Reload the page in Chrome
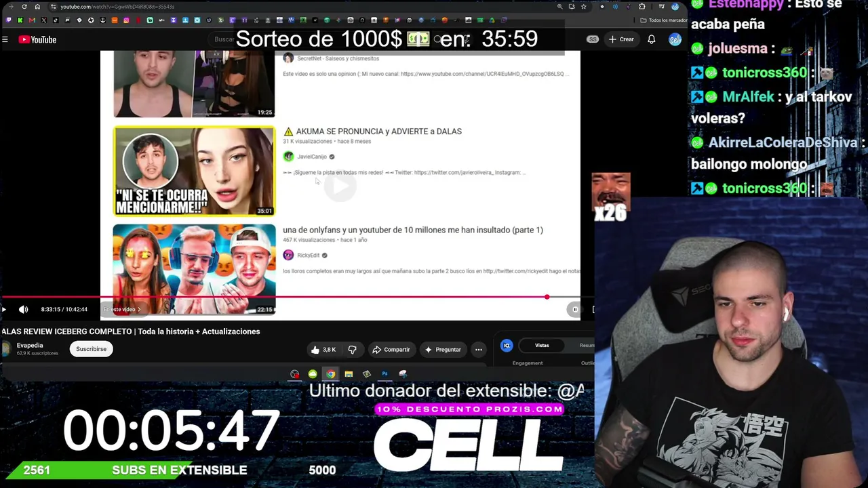Viewport: 868px width, 488px height. 24,7
